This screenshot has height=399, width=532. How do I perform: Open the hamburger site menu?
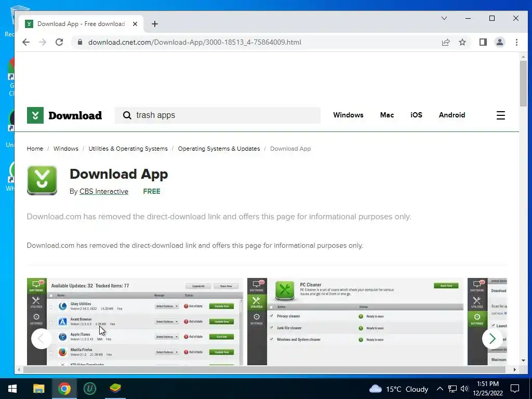[x=501, y=115]
